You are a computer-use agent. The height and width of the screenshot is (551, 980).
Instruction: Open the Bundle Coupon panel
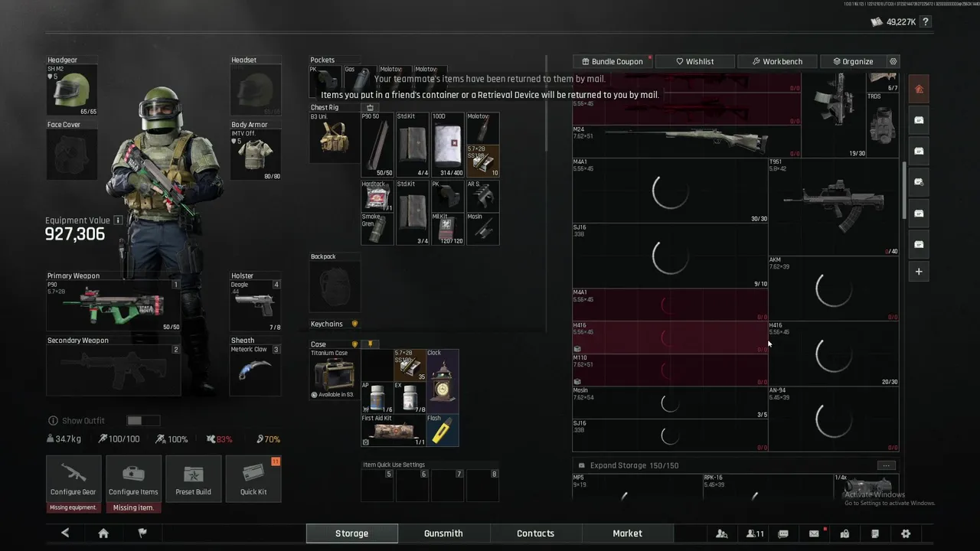coord(612,61)
